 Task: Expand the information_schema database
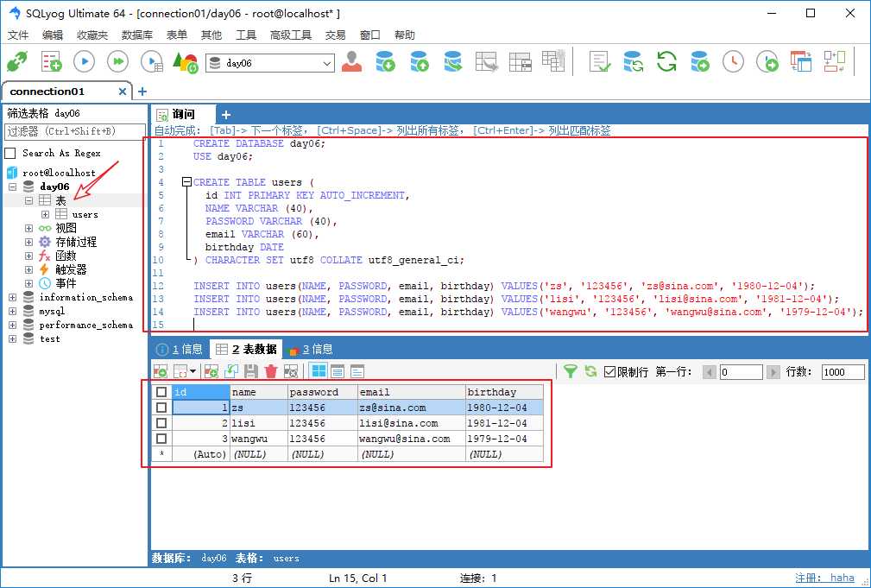pyautogui.click(x=12, y=298)
